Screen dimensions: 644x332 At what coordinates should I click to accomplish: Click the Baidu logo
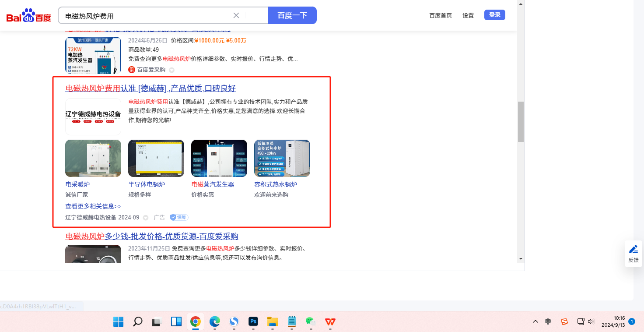[29, 16]
